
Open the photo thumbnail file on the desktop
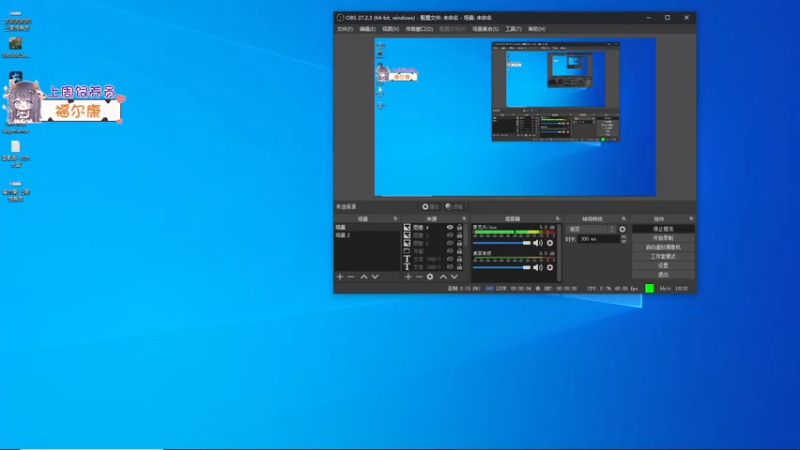click(x=15, y=43)
